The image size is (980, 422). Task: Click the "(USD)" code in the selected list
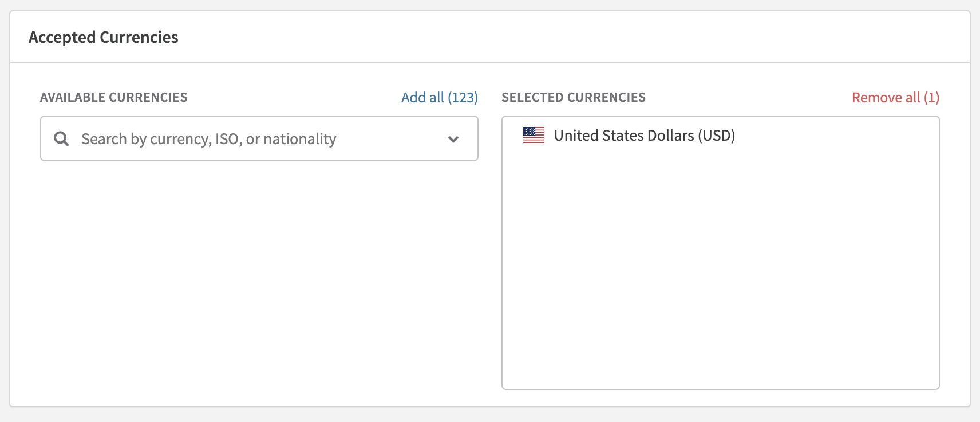(716, 136)
